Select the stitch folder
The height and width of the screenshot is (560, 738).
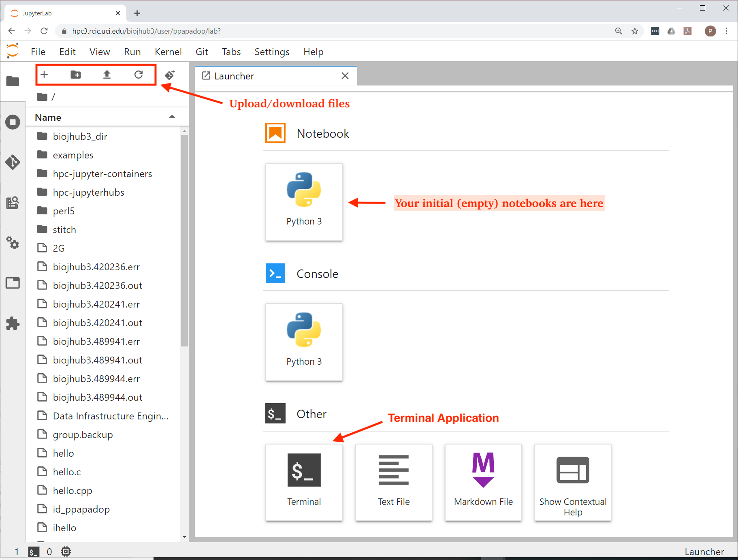pyautogui.click(x=103, y=229)
